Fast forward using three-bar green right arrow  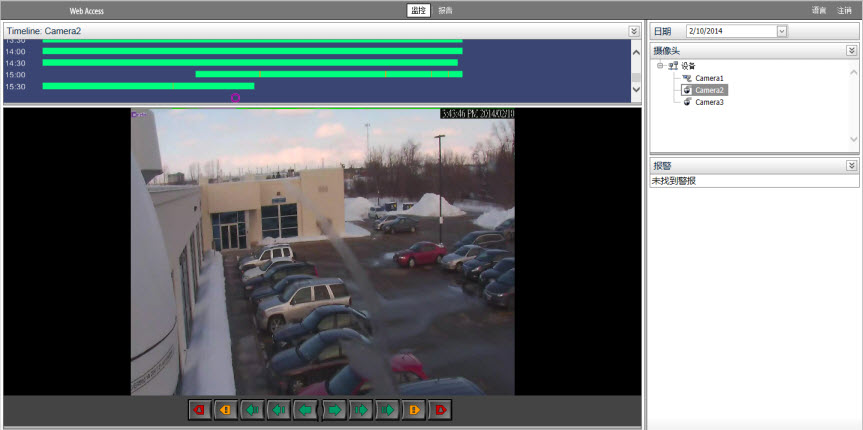[387, 410]
